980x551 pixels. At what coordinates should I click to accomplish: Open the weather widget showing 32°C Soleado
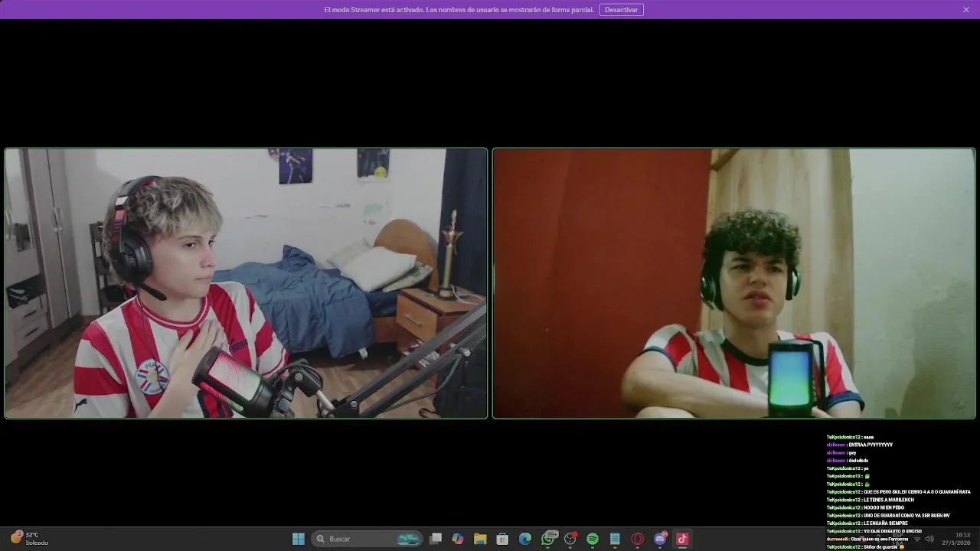coord(29,539)
